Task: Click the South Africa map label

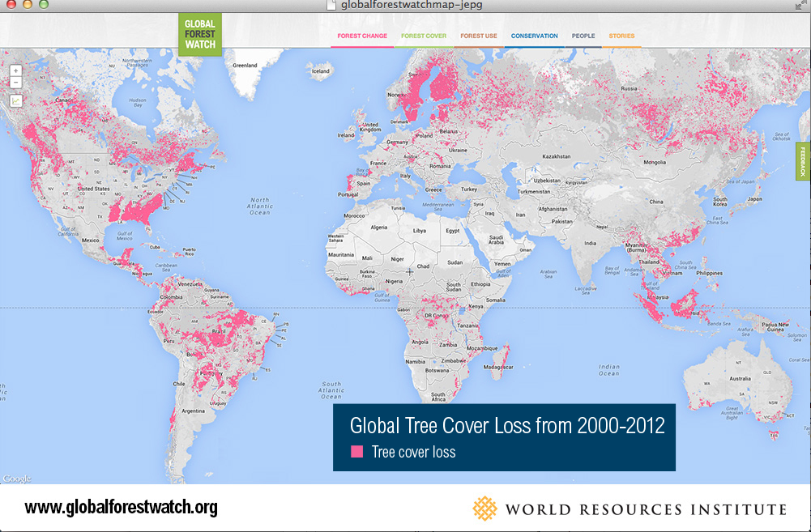Action: pyautogui.click(x=438, y=397)
